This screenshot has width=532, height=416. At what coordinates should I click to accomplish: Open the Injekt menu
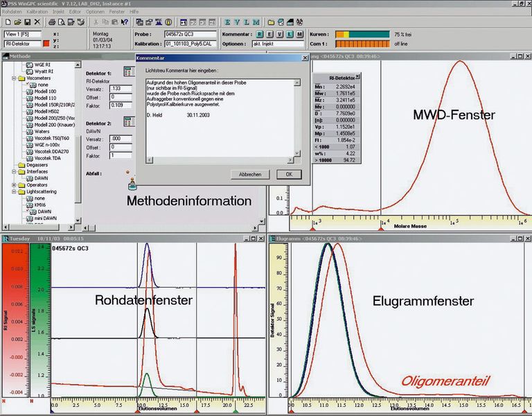tap(58, 12)
